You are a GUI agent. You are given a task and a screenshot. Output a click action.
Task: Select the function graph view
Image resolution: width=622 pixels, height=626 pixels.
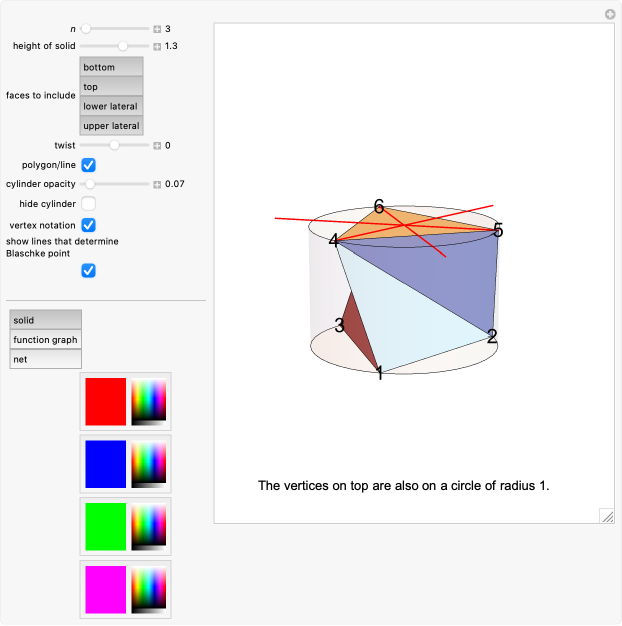pyautogui.click(x=45, y=340)
